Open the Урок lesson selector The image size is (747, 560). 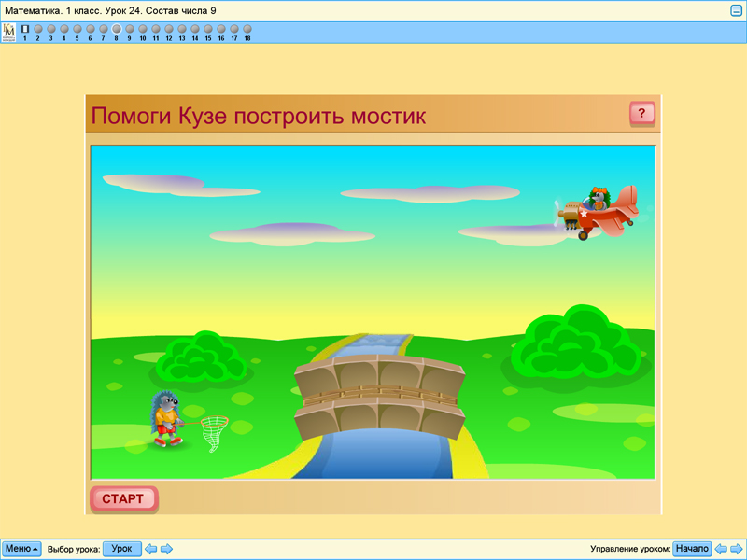(124, 549)
